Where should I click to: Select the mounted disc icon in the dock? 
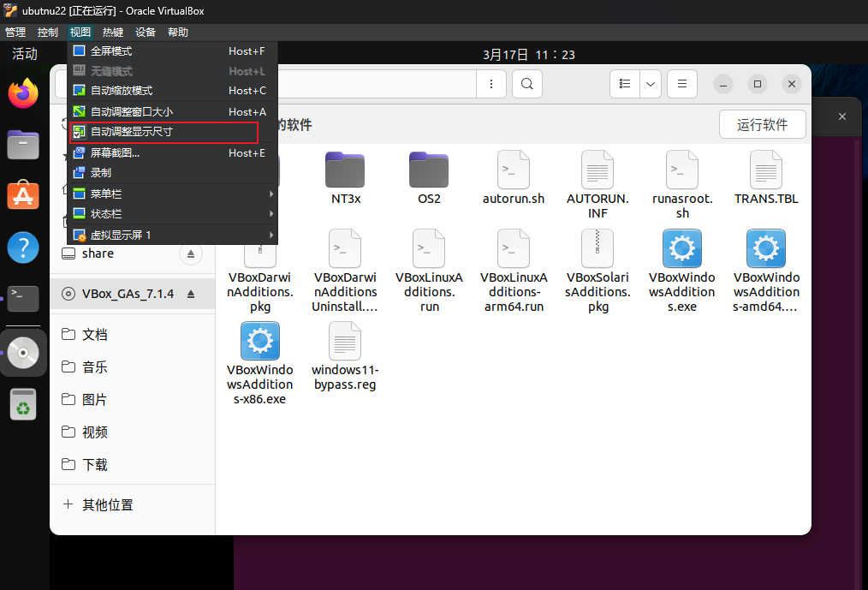23,353
